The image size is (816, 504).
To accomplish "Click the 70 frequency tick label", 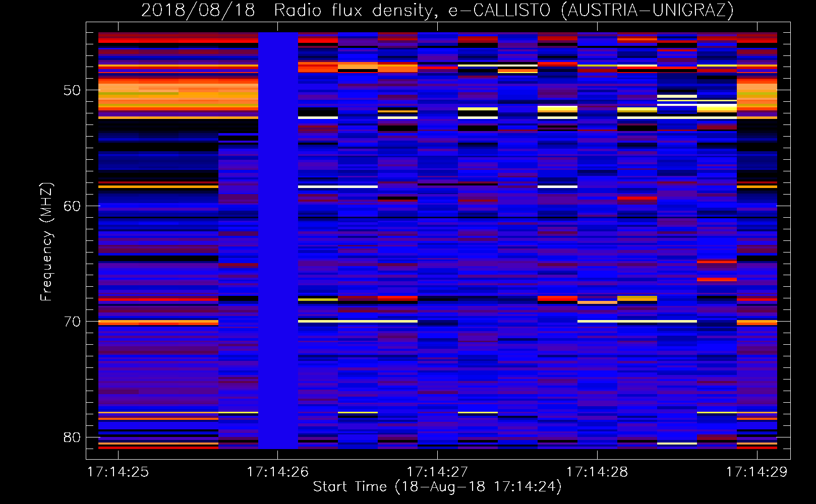I will pyautogui.click(x=72, y=322).
